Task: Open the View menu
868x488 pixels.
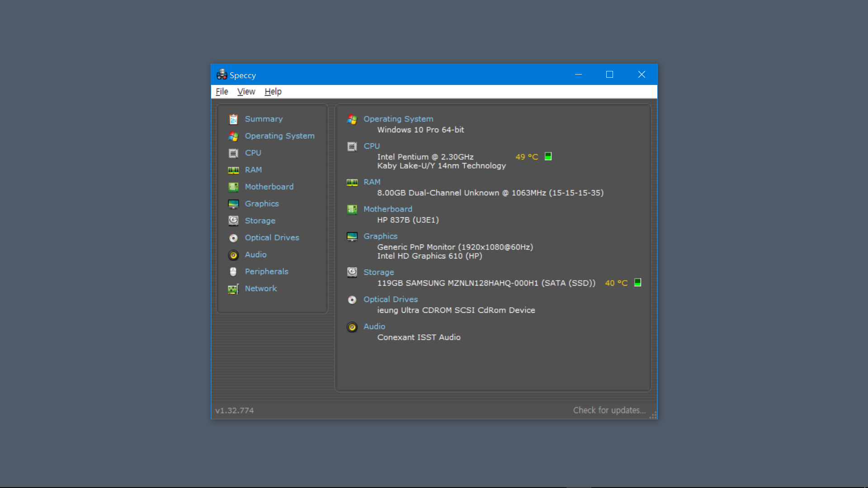Action: (x=246, y=91)
